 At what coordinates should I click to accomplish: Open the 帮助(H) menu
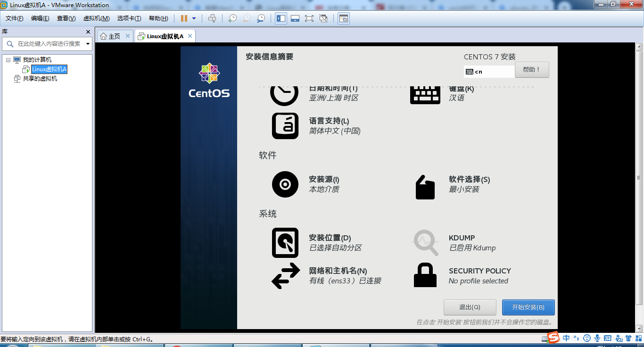tap(158, 18)
